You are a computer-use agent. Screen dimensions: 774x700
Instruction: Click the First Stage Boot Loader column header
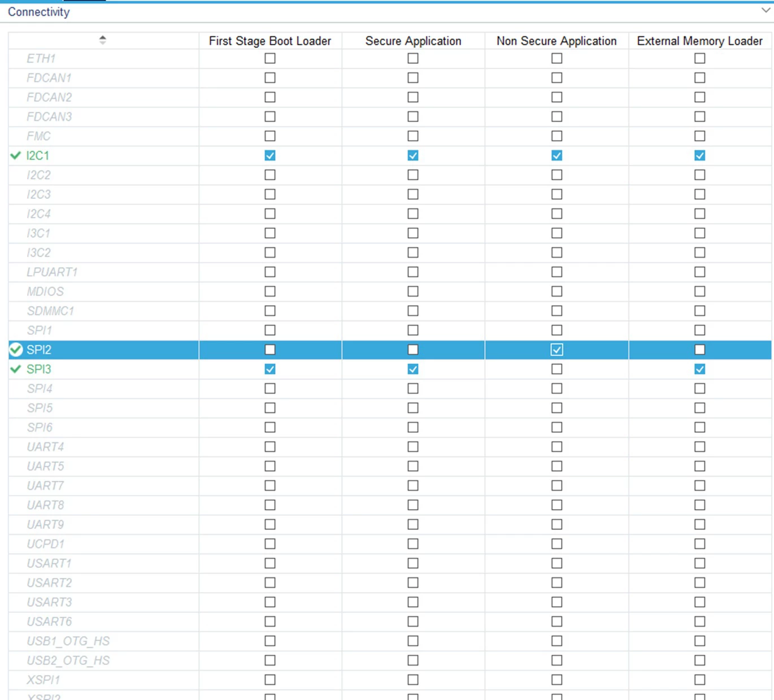(270, 41)
